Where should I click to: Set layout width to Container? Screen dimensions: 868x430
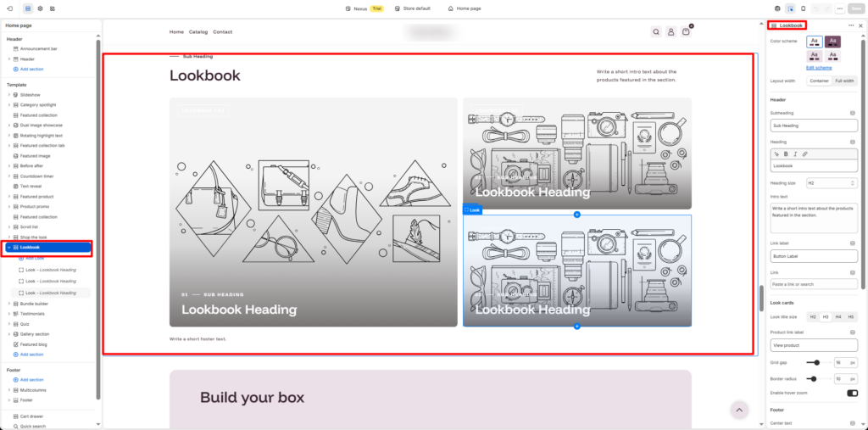pyautogui.click(x=820, y=81)
